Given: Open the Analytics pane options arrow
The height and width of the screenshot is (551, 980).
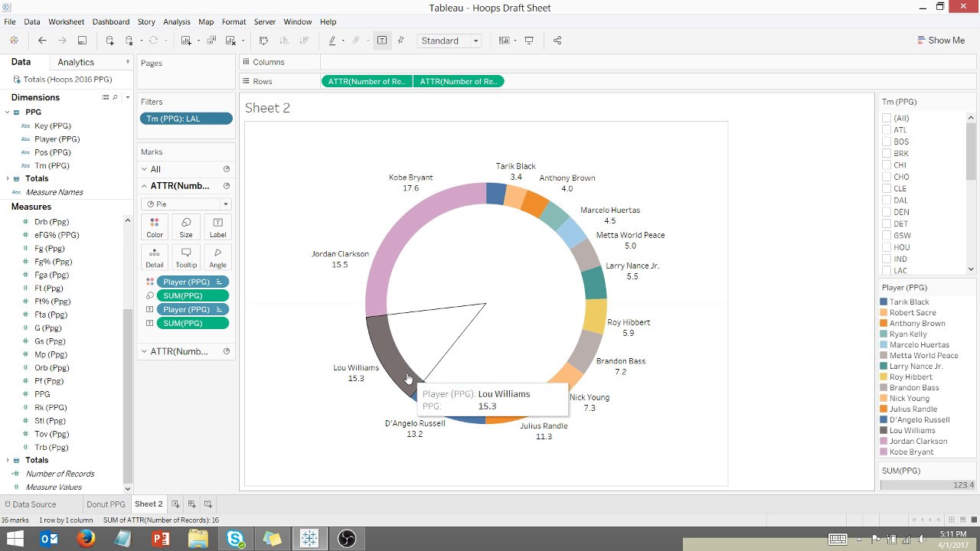Looking at the screenshot, I should pos(127,62).
